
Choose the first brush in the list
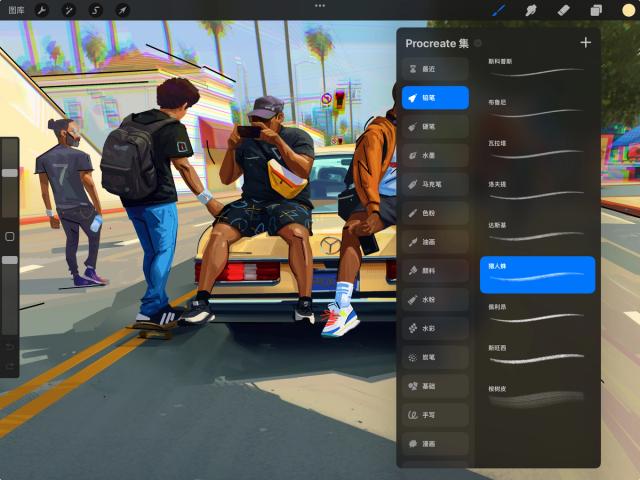click(x=538, y=69)
